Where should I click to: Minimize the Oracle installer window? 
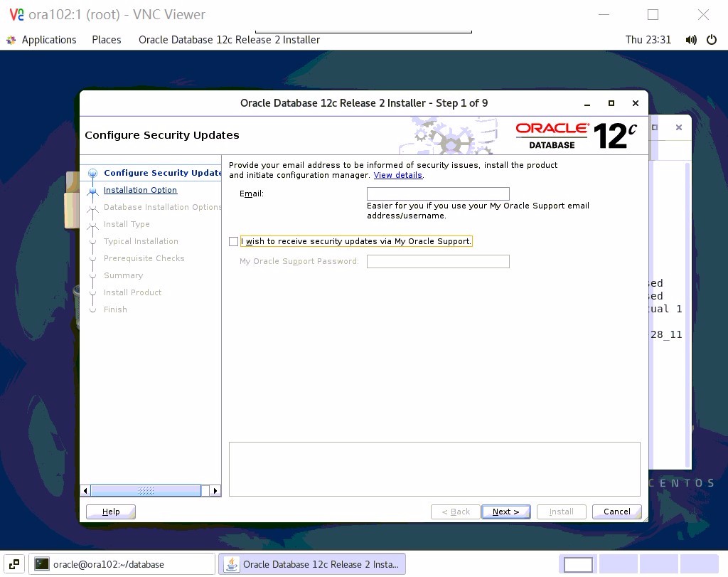(x=587, y=104)
